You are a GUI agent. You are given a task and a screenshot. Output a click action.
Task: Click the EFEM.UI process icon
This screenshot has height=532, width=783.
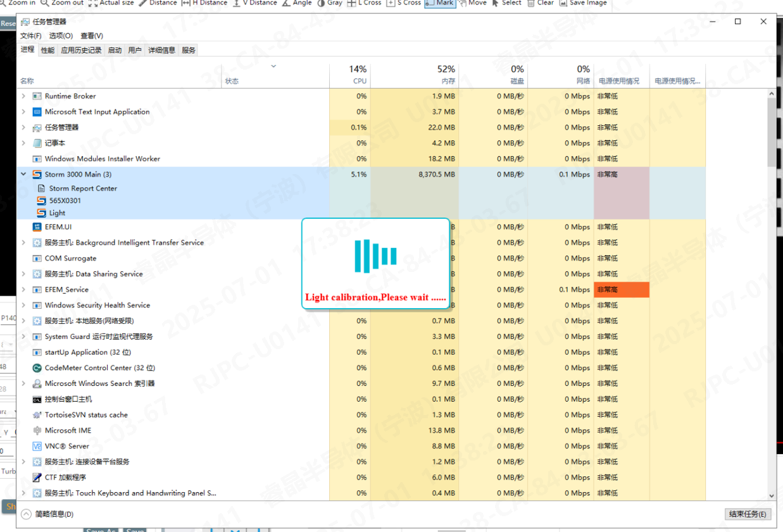point(37,227)
